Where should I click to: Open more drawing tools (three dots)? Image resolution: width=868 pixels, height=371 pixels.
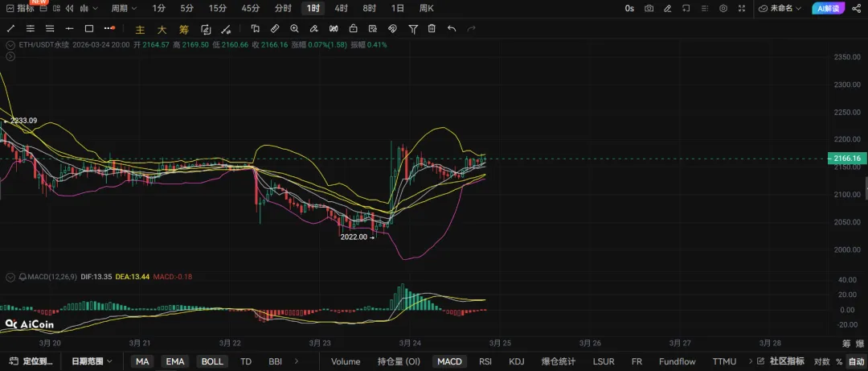(109, 29)
